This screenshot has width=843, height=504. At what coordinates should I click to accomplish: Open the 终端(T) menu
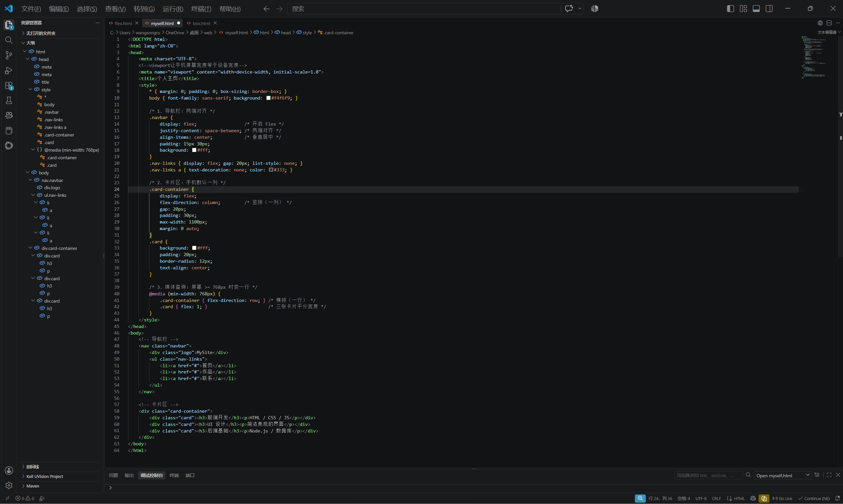[201, 9]
